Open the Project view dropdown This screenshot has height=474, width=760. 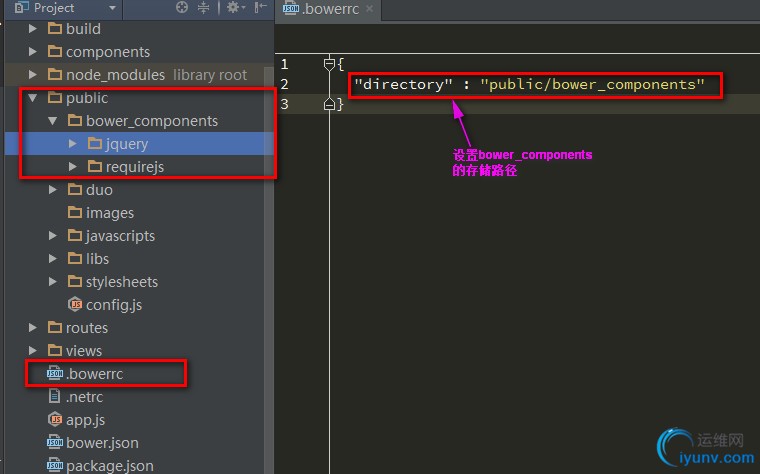coord(112,8)
